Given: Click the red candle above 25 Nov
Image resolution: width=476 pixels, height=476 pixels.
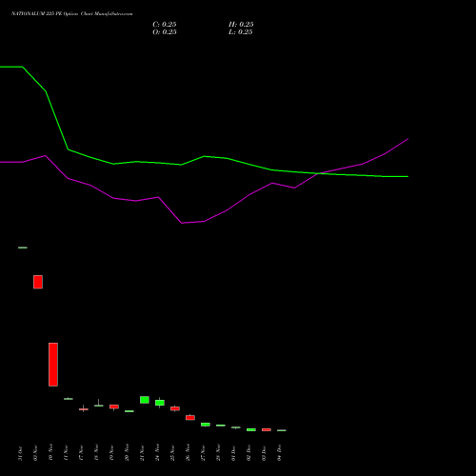Looking at the screenshot, I should click(x=175, y=408).
